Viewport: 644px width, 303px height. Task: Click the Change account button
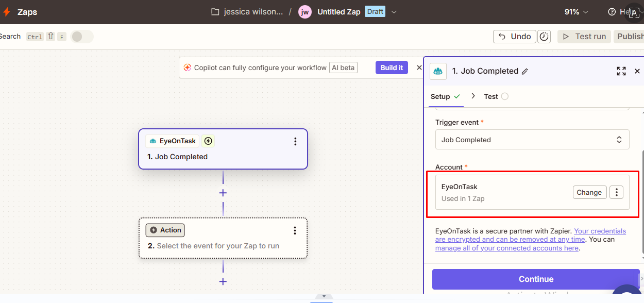click(x=589, y=192)
